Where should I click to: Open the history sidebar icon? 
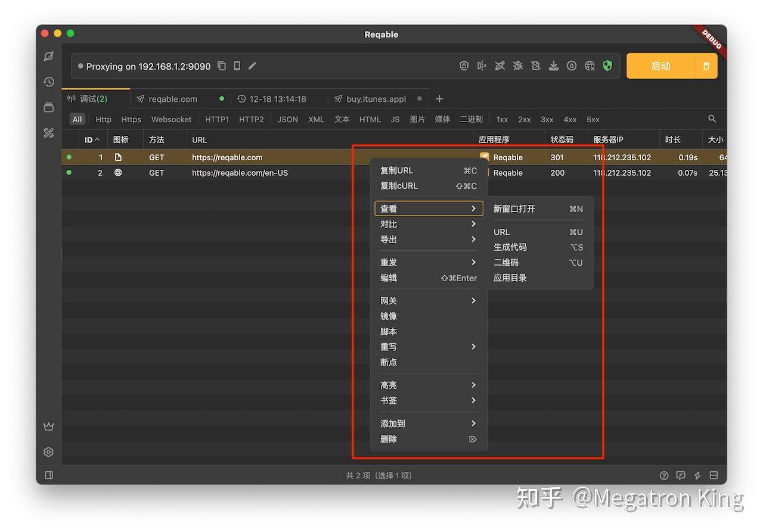(49, 82)
